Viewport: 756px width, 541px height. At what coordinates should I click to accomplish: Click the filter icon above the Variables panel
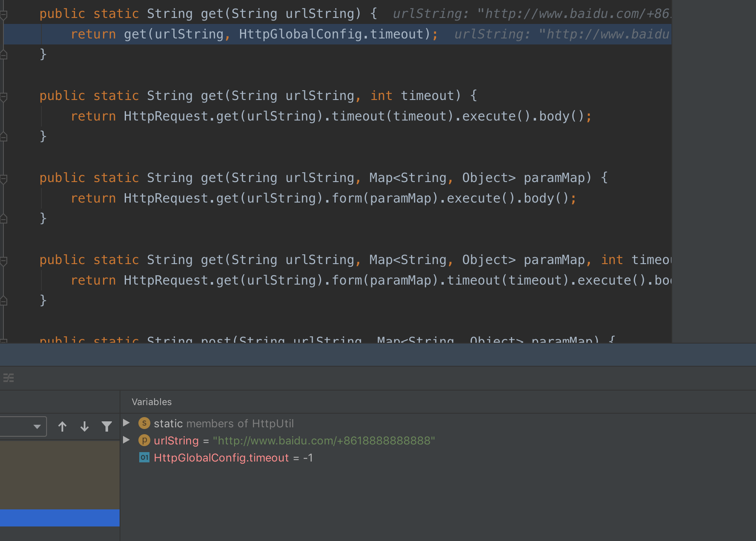click(x=106, y=426)
